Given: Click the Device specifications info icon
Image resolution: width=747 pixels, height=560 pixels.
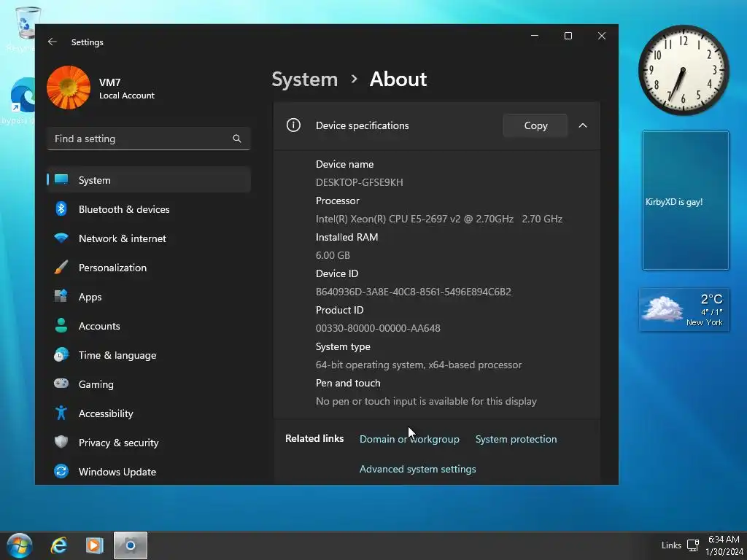Looking at the screenshot, I should tap(293, 125).
